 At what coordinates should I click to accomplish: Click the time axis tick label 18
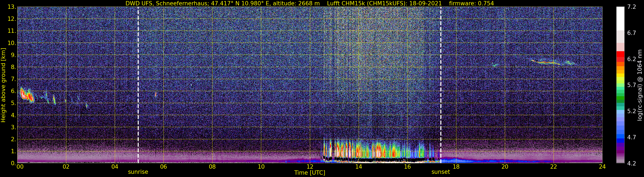tap(456, 167)
